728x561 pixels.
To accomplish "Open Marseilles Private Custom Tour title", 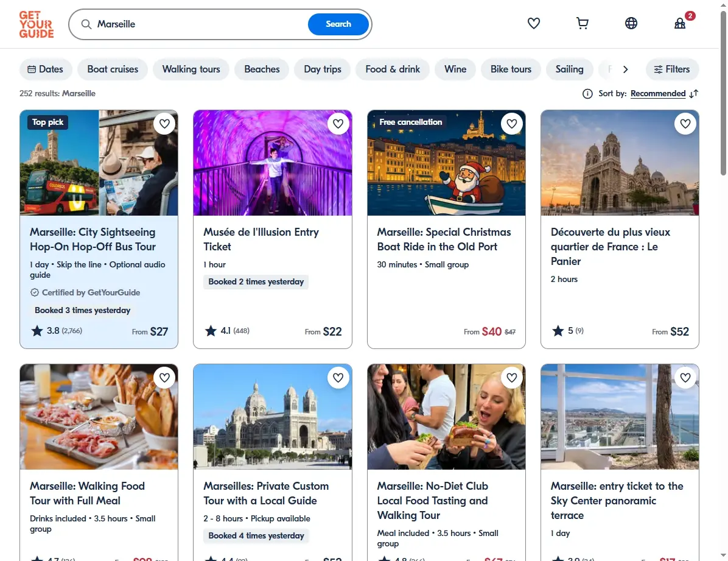I will click(x=266, y=493).
